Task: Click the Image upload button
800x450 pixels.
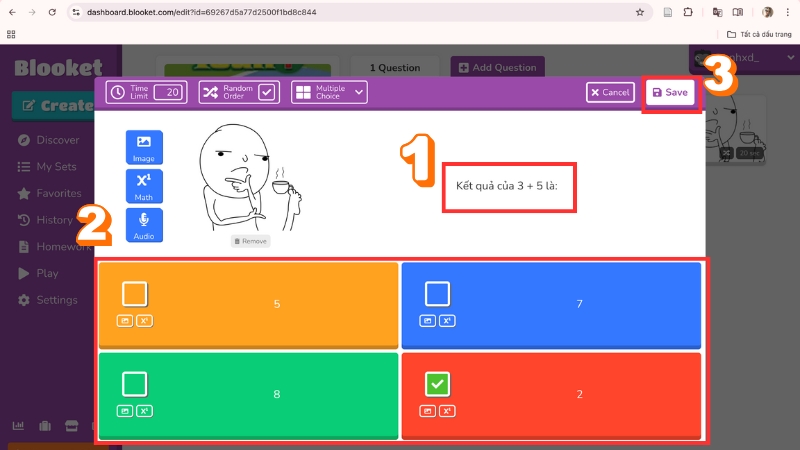Action: (144, 147)
